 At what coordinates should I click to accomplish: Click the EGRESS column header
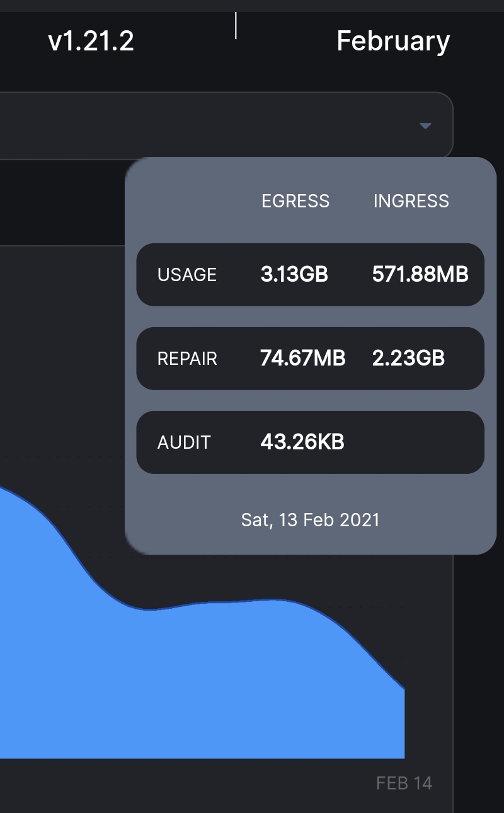tap(295, 201)
